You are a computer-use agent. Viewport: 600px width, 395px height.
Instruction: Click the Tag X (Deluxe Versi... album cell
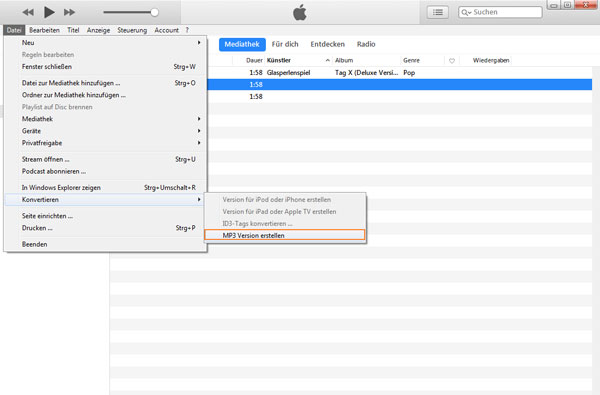pos(367,72)
